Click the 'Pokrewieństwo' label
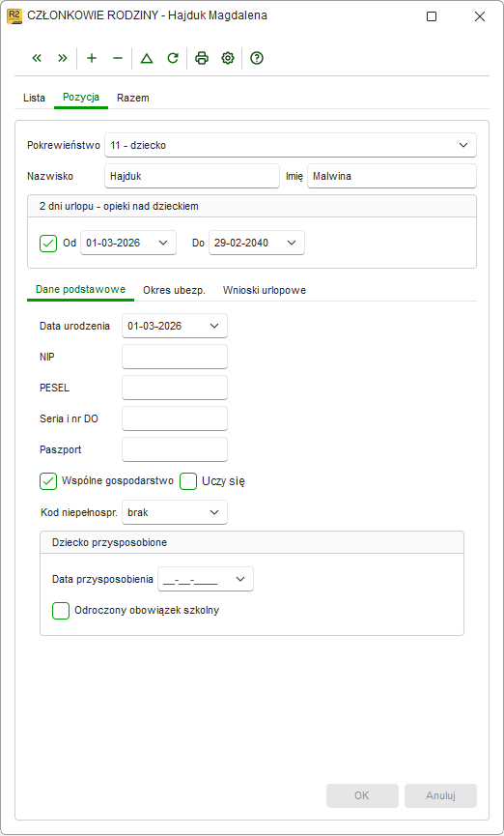 pyautogui.click(x=64, y=145)
